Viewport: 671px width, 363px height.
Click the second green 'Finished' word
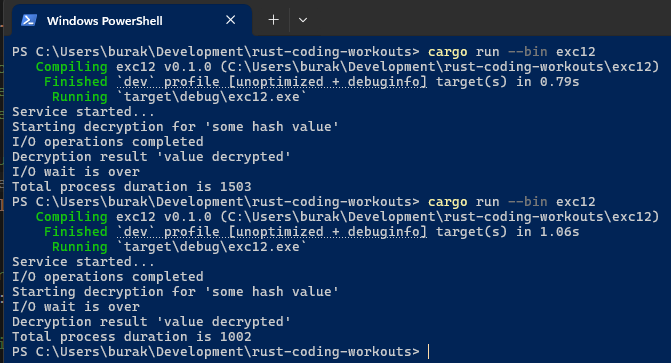(76, 231)
